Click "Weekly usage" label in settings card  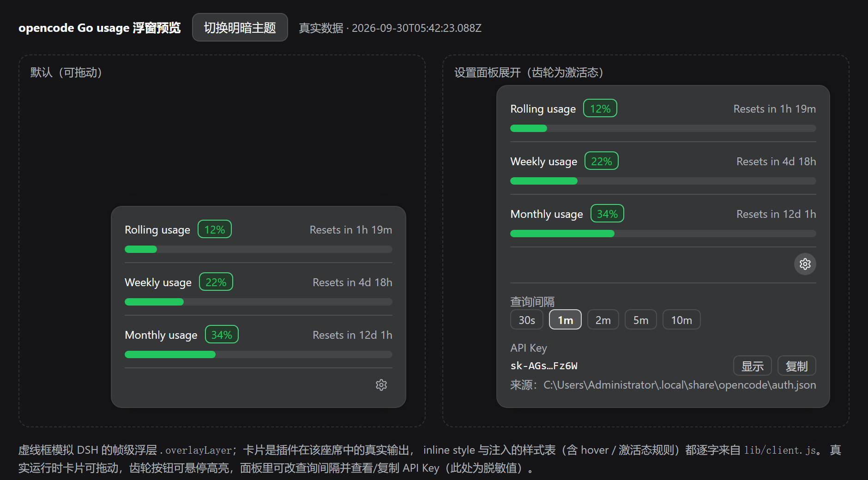544,162
